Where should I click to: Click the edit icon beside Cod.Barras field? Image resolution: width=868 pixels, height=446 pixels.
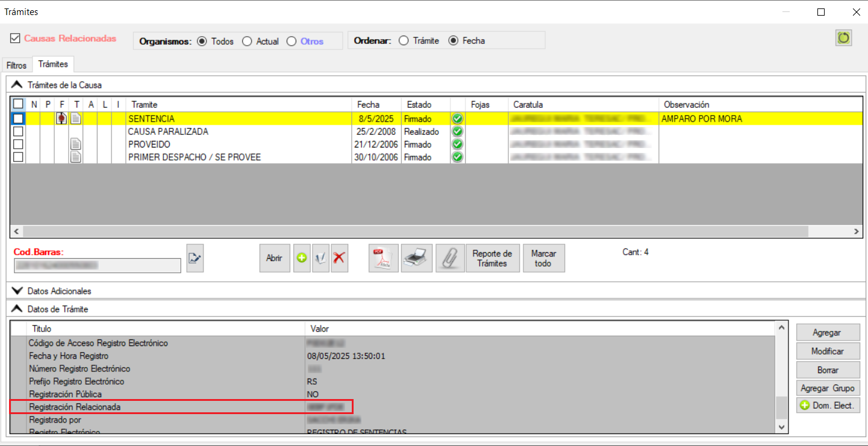click(x=195, y=259)
